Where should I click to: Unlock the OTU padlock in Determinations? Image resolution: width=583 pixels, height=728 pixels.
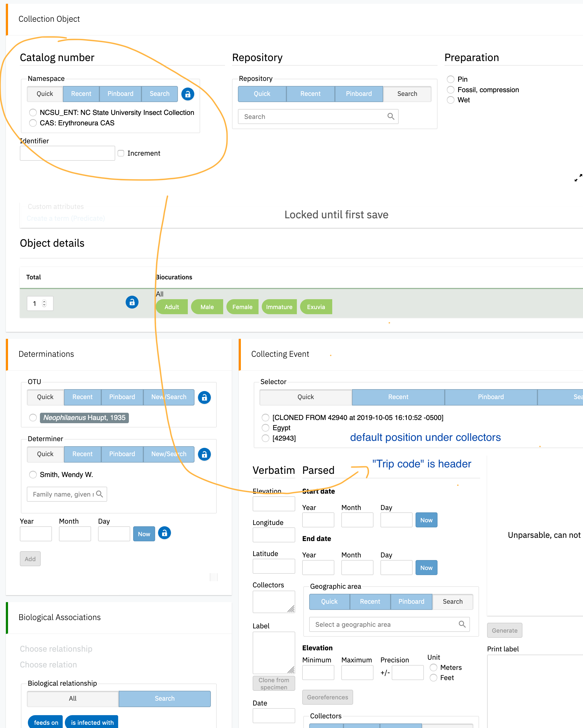[x=204, y=397]
